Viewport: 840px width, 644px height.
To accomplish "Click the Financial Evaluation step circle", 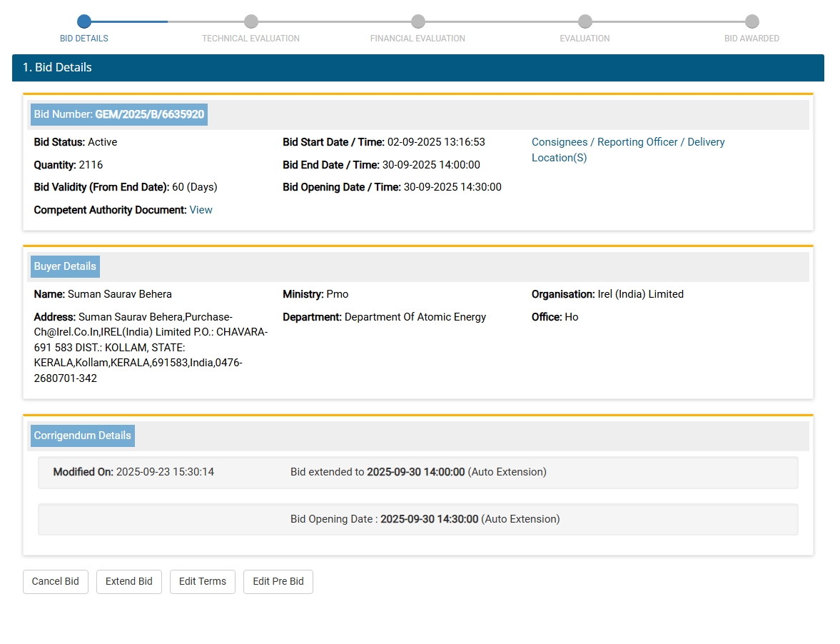I will click(x=418, y=21).
